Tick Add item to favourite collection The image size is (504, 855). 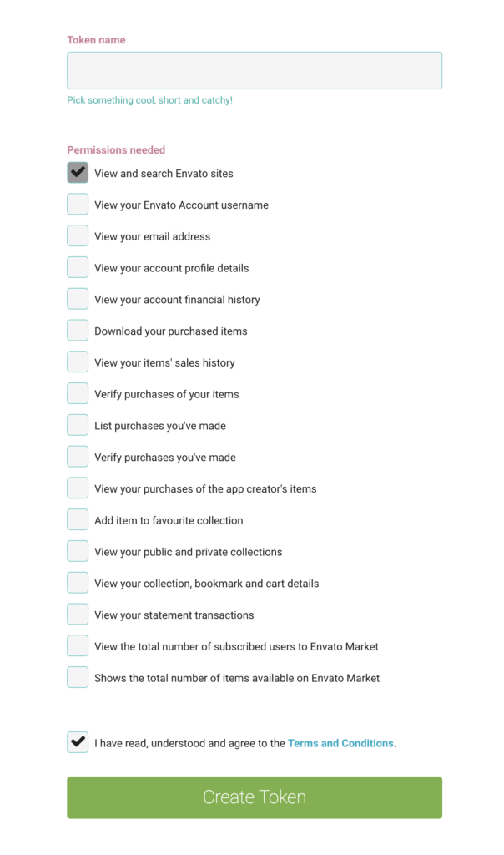pyautogui.click(x=78, y=519)
